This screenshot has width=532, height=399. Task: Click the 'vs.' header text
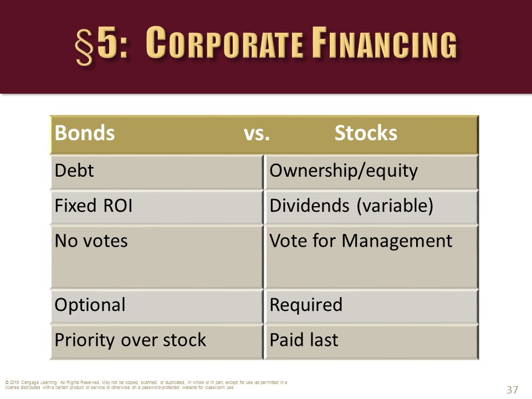[257, 134]
